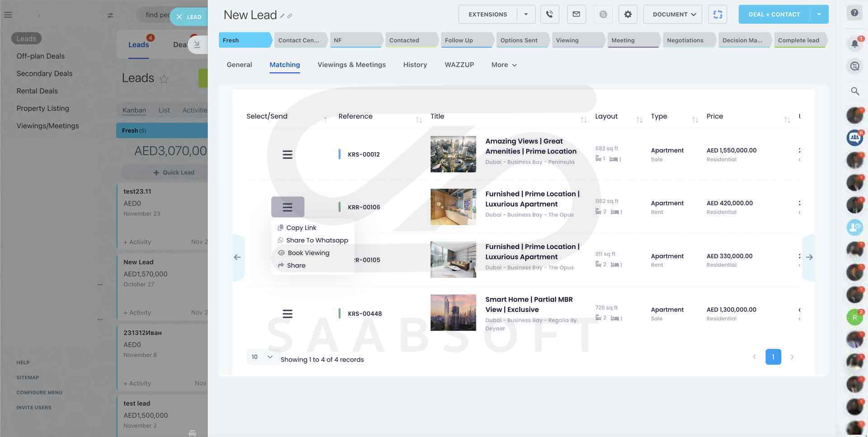Click the grey chat bubble icon
The image size is (868, 437).
point(603,14)
